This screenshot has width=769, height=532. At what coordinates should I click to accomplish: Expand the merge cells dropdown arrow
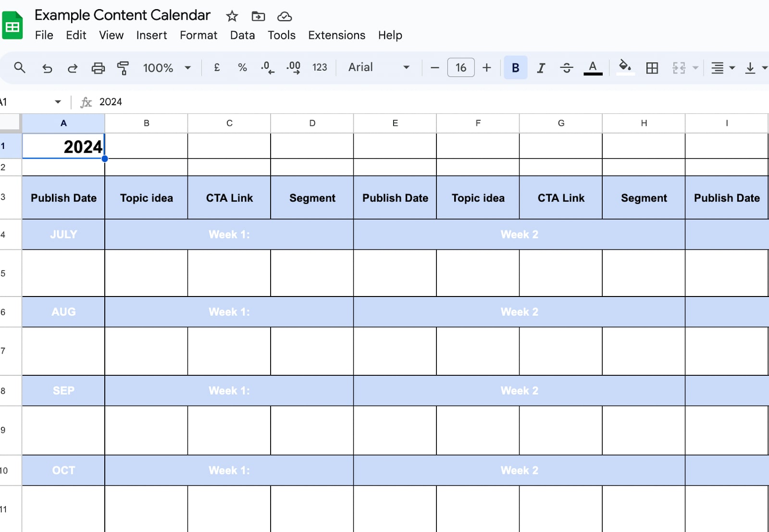(695, 68)
